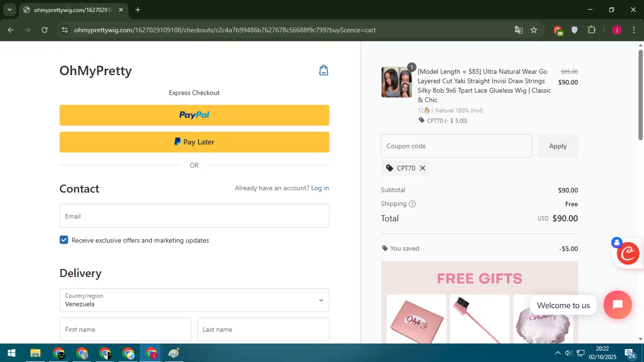The width and height of the screenshot is (644, 362).
Task: Open the Chrome profile avatar
Action: click(x=617, y=30)
